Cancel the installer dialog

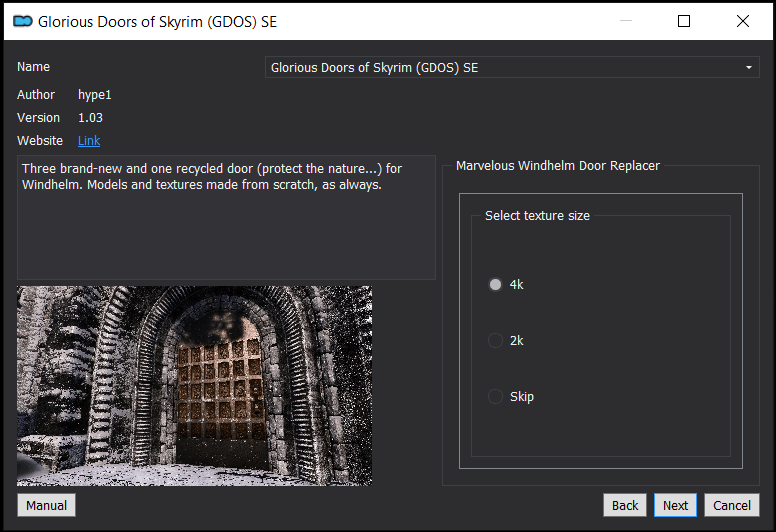pyautogui.click(x=731, y=505)
